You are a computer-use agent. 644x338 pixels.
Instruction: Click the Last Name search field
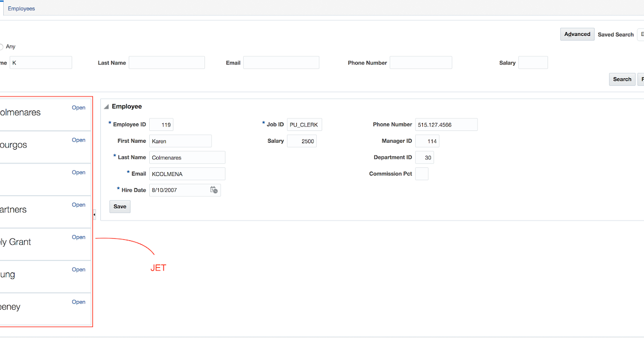point(166,62)
